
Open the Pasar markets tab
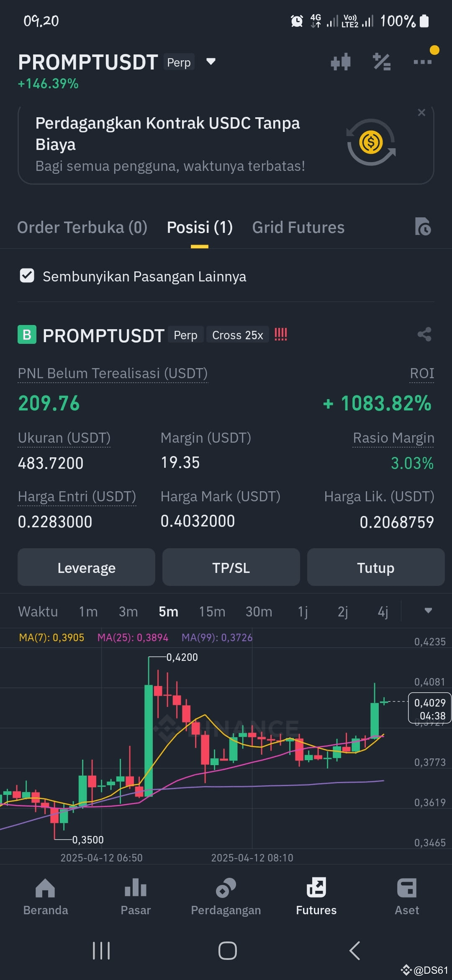[x=136, y=896]
